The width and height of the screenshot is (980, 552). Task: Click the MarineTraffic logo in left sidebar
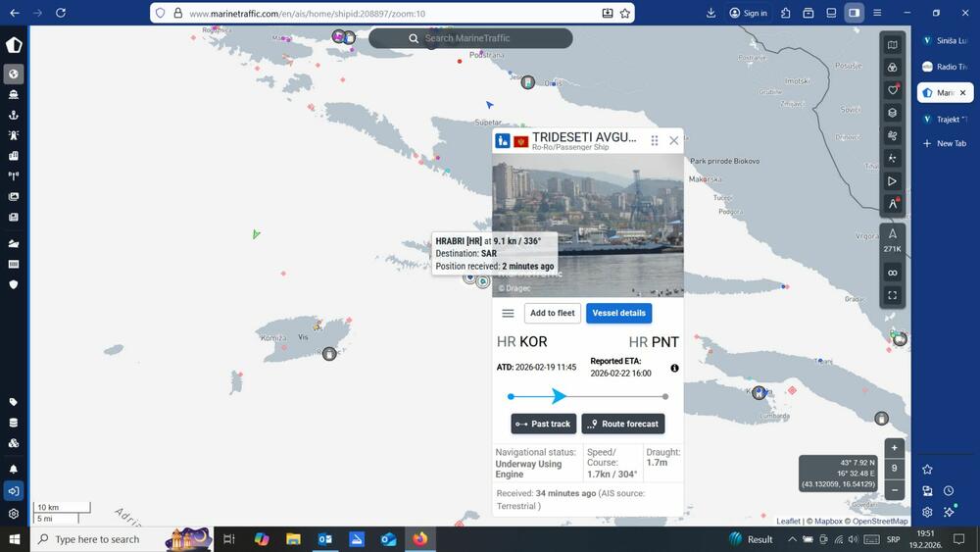(x=14, y=45)
